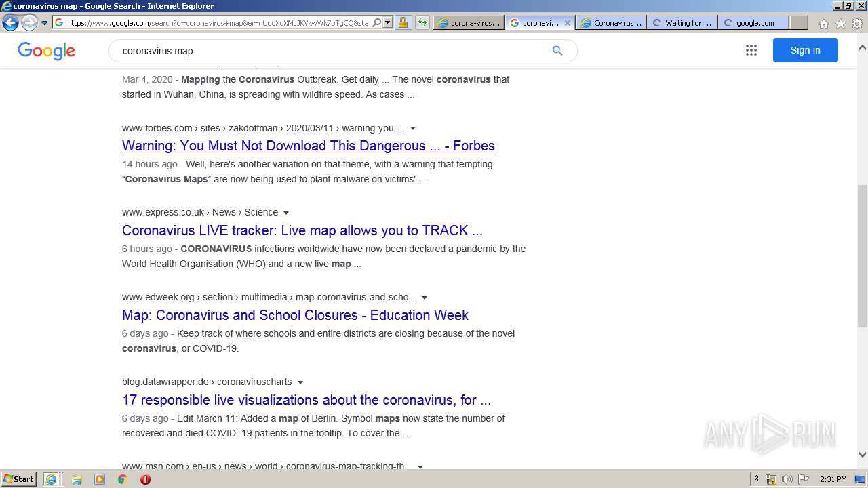The image size is (868, 488).
Task: Open the recent pages dropdown arrow
Action: pyautogui.click(x=44, y=22)
